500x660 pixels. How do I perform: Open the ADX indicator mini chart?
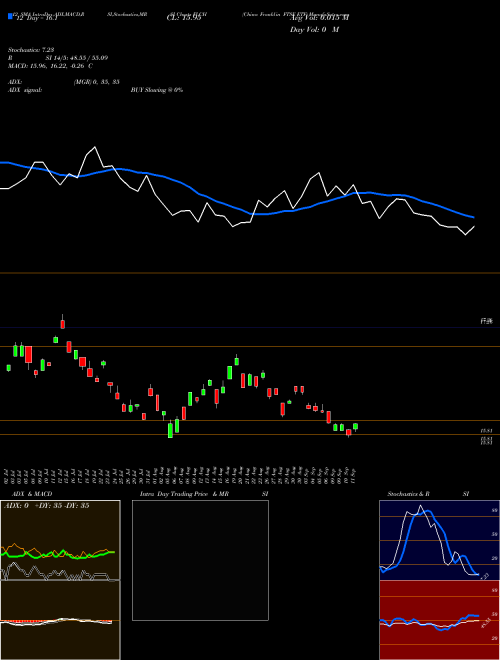point(60,540)
